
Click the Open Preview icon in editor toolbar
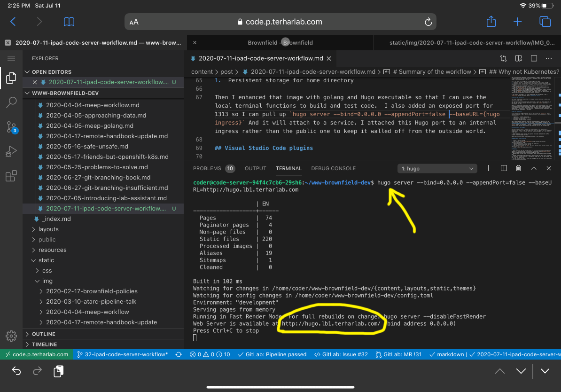click(519, 58)
